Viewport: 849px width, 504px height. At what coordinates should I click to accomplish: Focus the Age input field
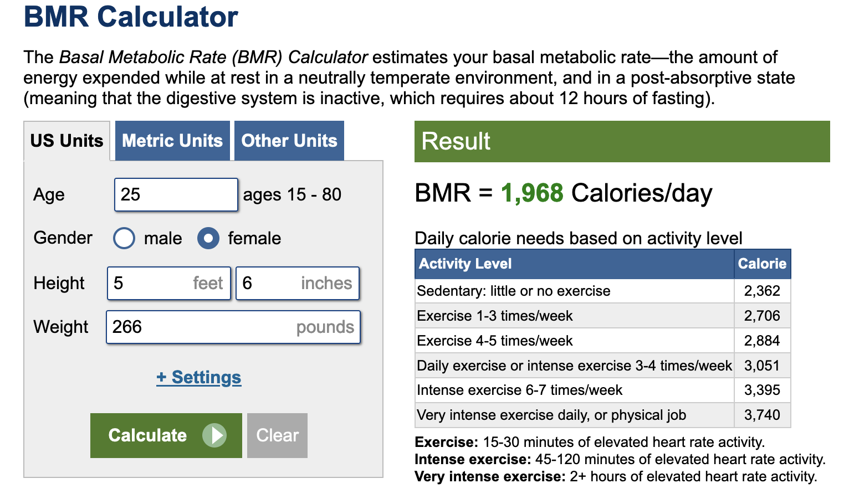[176, 194]
